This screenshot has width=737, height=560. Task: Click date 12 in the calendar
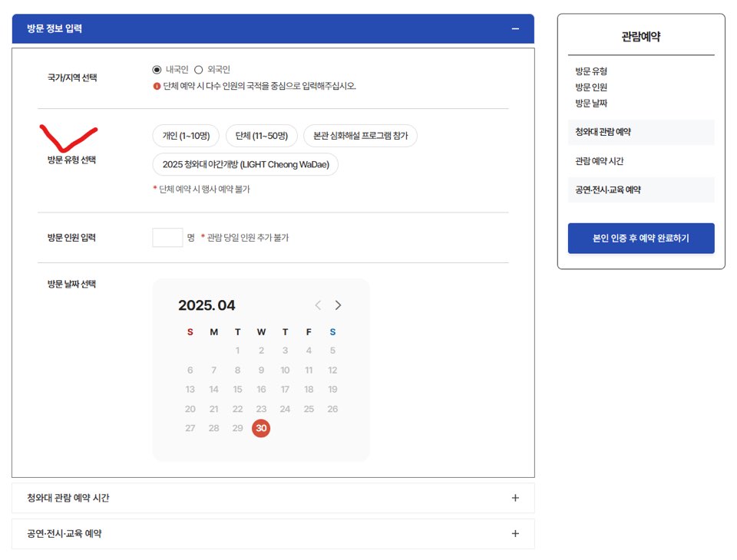tap(332, 370)
